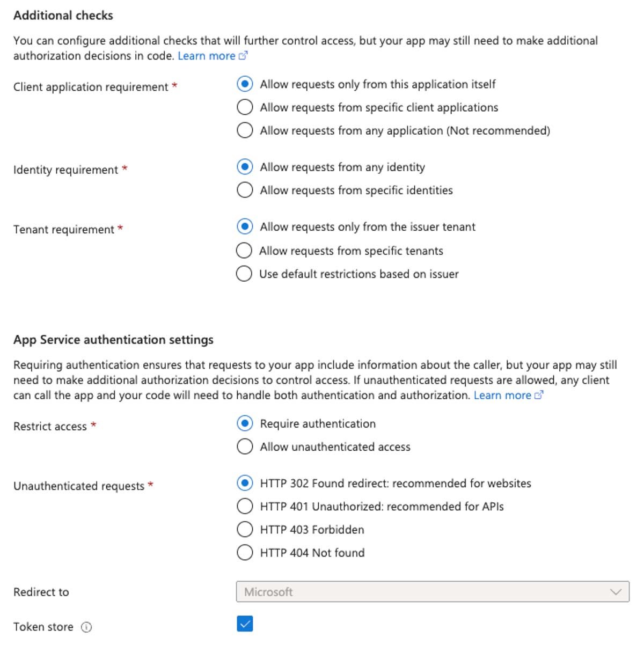Select Allow requests from specific client applications
This screenshot has width=644, height=645.
click(245, 107)
